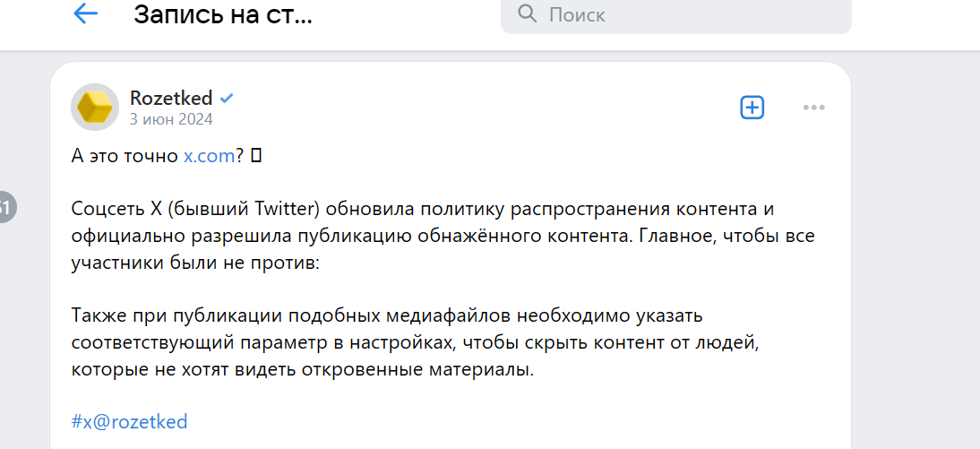Open the three-dots post options menu
Image resolution: width=980 pixels, height=449 pixels.
click(813, 108)
